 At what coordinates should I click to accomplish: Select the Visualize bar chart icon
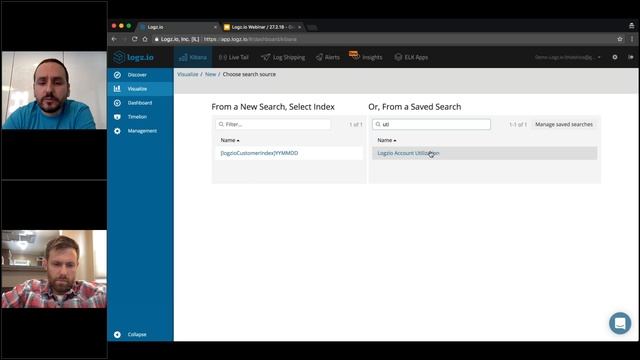118,89
